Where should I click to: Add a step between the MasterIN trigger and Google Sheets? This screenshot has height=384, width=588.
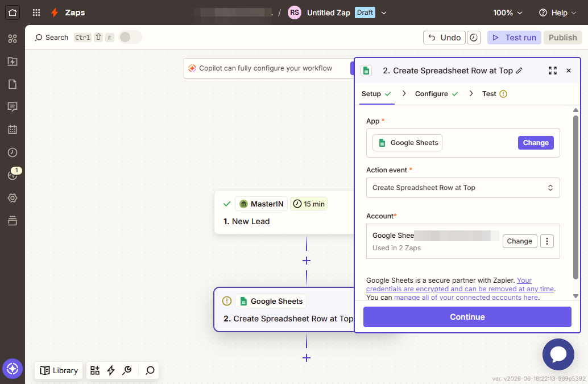[307, 261]
